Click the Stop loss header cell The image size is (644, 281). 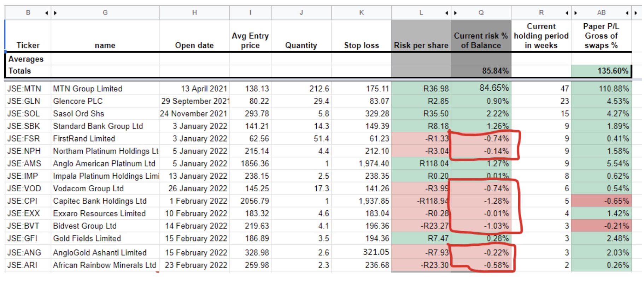coord(361,36)
